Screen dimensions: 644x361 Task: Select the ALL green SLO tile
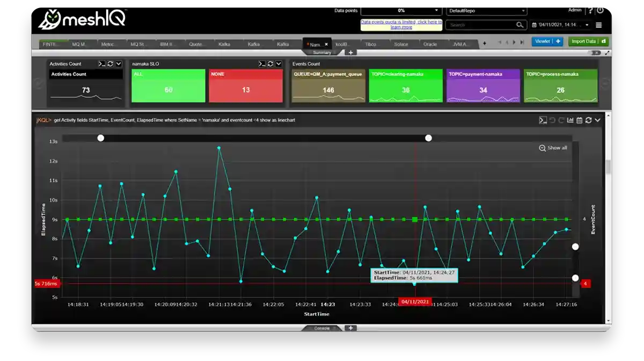(169, 85)
